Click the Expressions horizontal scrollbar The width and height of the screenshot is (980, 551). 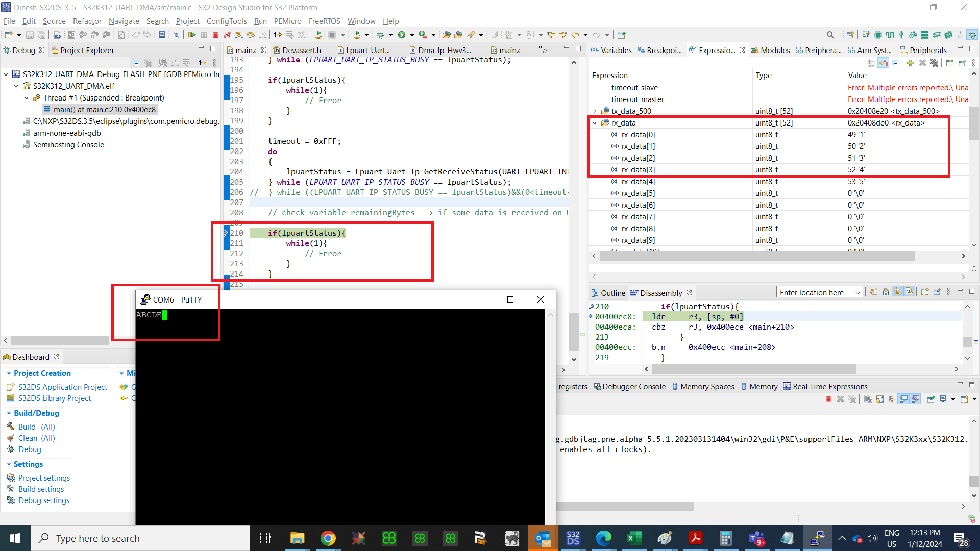coord(756,256)
